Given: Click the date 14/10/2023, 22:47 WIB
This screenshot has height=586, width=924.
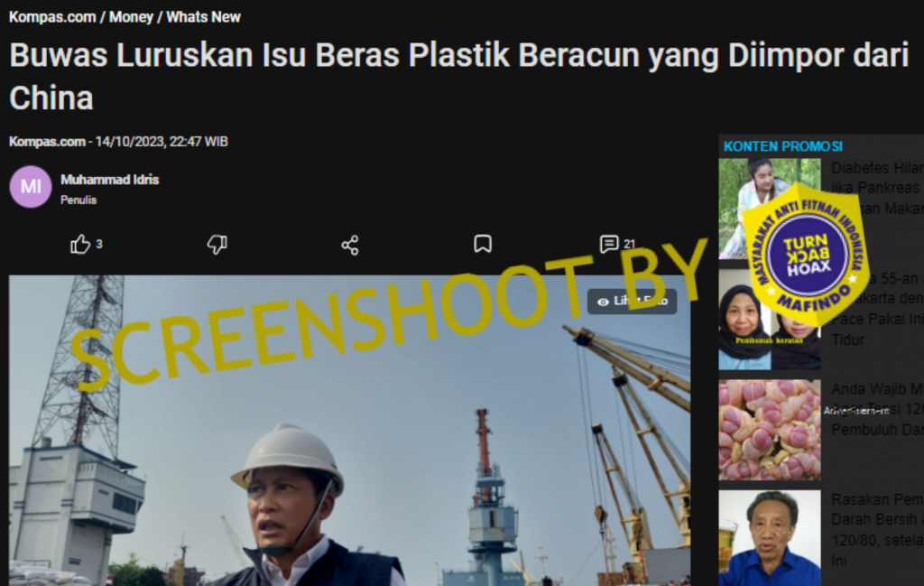Looking at the screenshot, I should click(x=162, y=142).
